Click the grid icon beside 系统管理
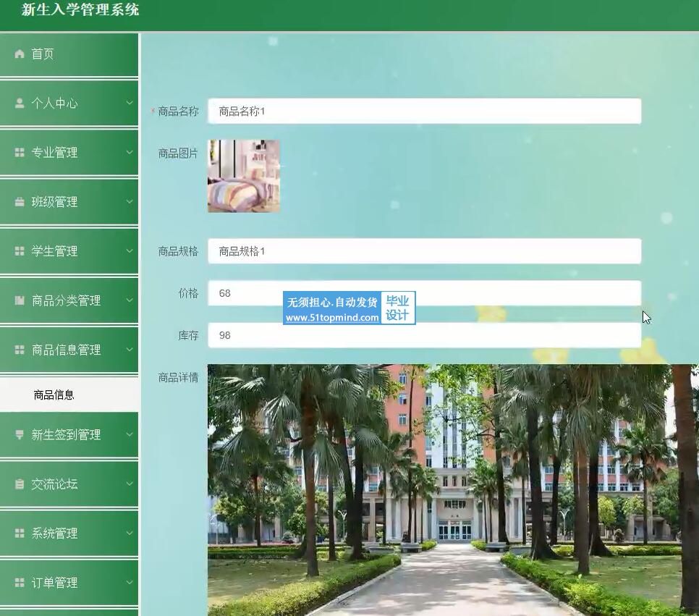699x616 pixels. click(19, 533)
